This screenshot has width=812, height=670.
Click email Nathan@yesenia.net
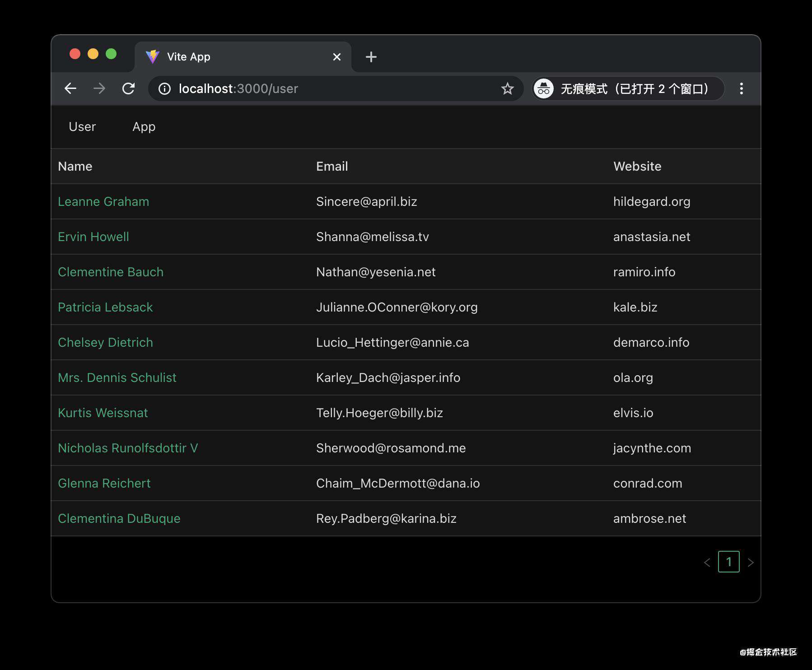[x=376, y=272]
